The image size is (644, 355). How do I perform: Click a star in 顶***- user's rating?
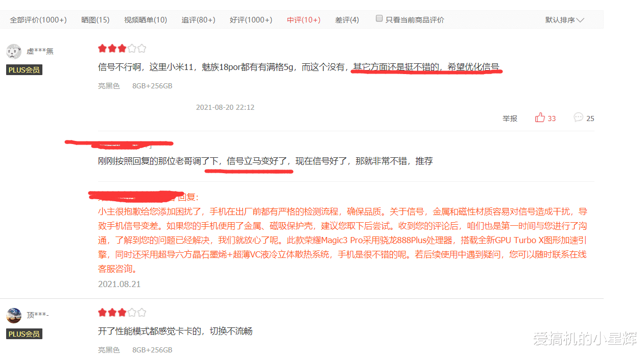pos(112,312)
